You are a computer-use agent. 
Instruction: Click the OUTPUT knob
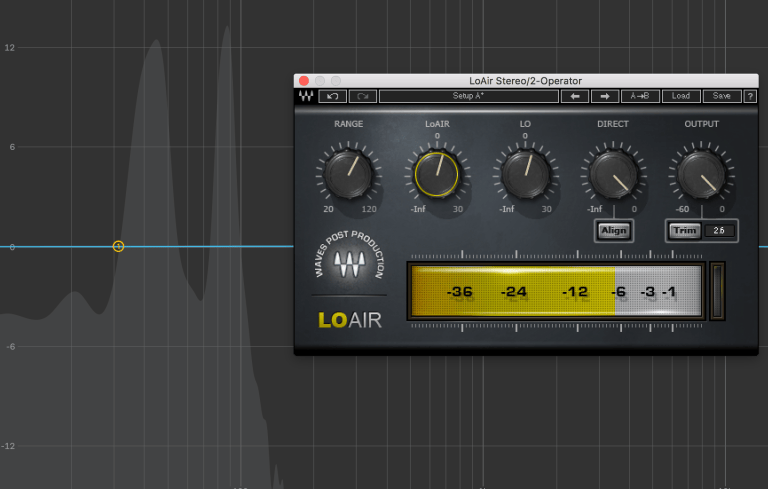(701, 174)
